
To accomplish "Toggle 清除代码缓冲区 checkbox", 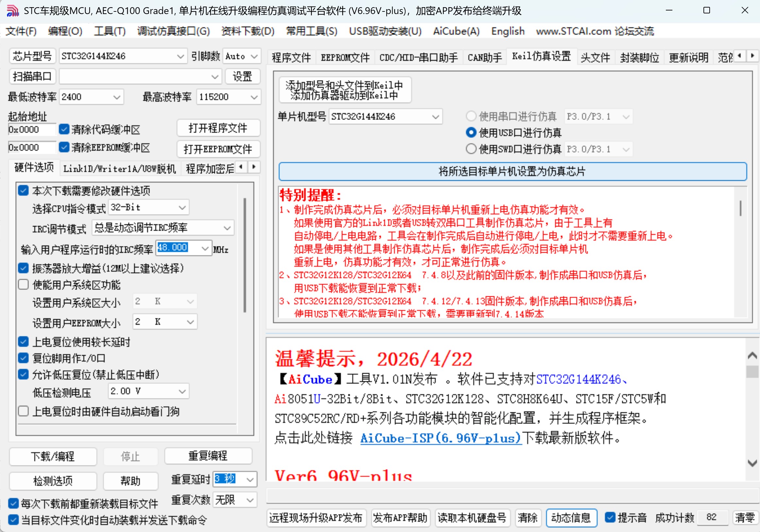I will [64, 129].
